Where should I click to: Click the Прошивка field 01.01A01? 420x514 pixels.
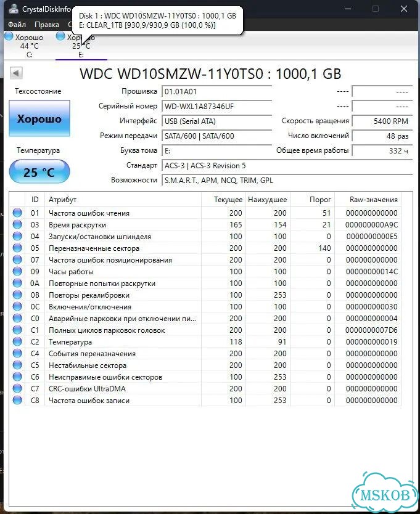coord(216,91)
